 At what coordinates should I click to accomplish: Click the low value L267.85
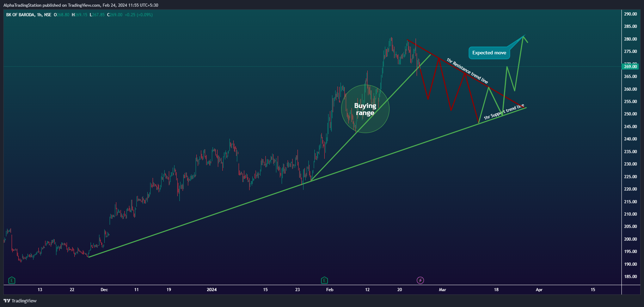pos(97,15)
